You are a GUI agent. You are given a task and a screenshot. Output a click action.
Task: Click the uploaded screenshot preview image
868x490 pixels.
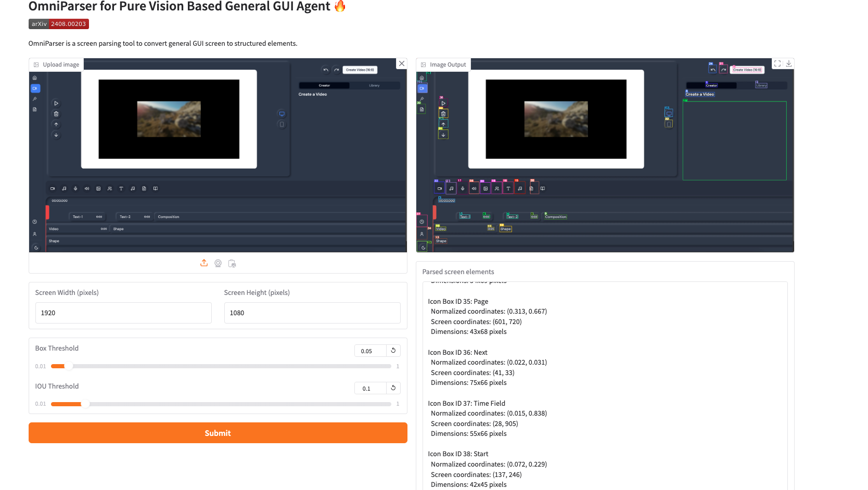(218, 156)
